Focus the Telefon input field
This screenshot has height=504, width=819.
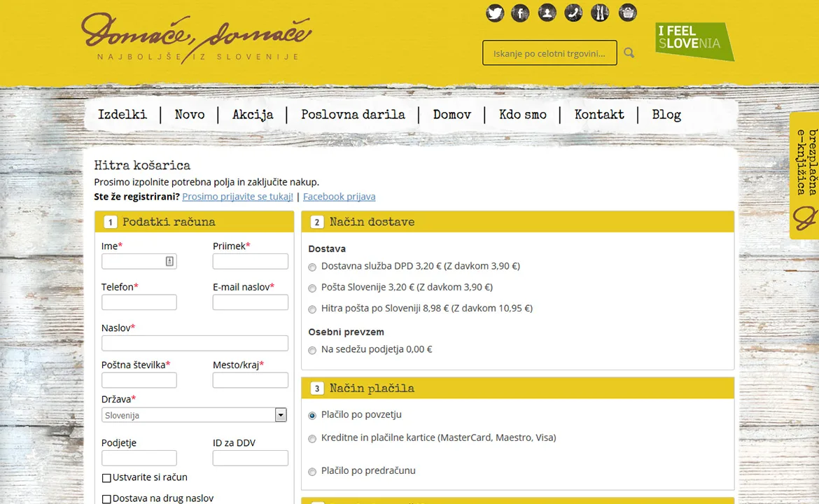[139, 302]
